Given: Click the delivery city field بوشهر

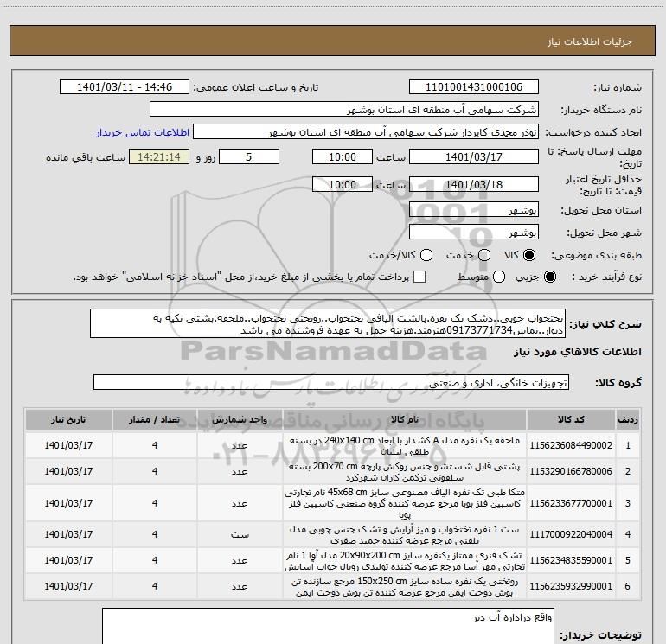Looking at the screenshot, I should click(474, 233).
